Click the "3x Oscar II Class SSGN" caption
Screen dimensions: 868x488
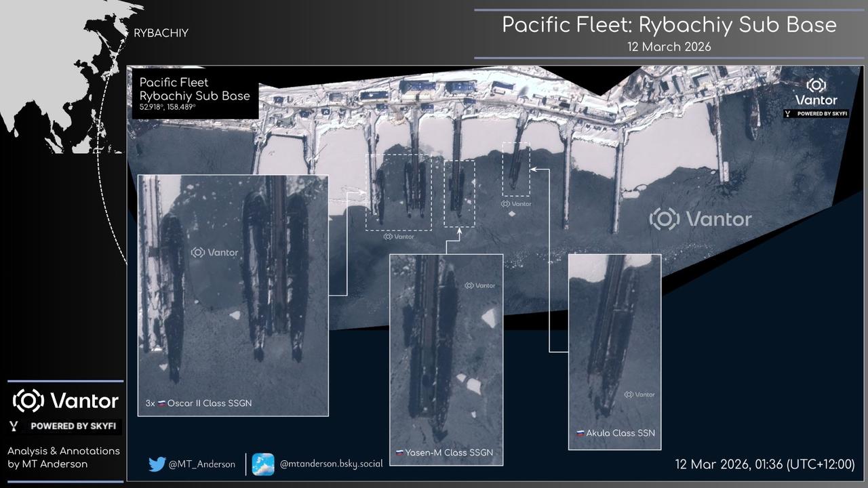[198, 404]
